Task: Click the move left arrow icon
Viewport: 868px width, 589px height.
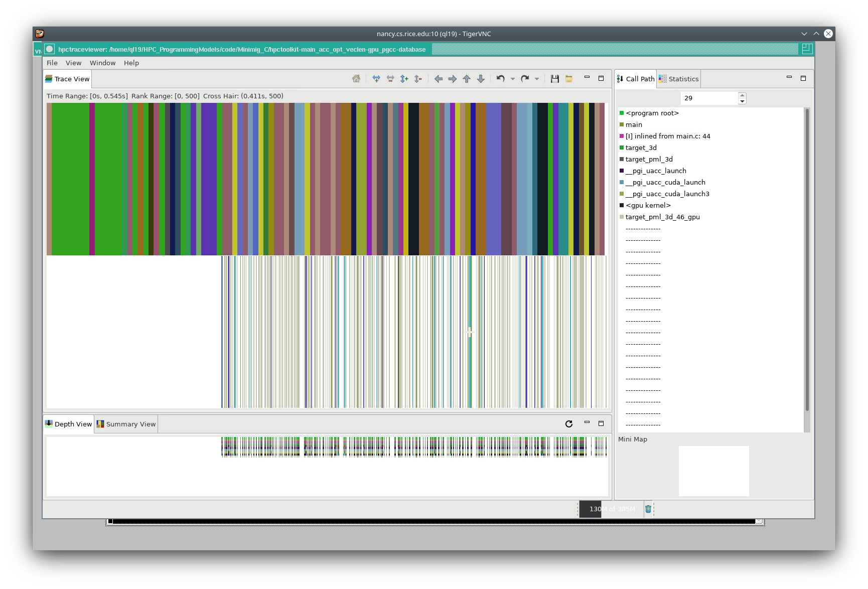Action: [439, 79]
